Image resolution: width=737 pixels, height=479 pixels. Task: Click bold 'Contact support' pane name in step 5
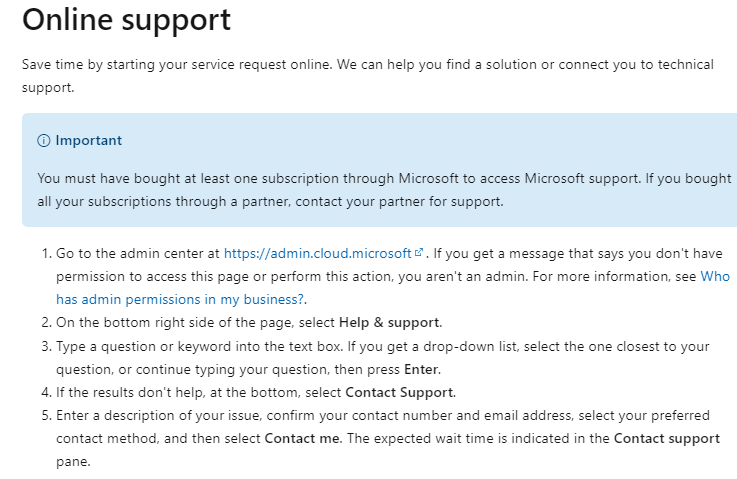[666, 438]
